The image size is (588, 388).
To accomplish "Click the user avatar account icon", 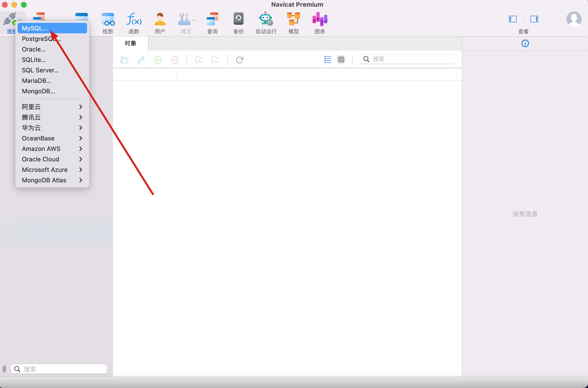I will (x=574, y=19).
